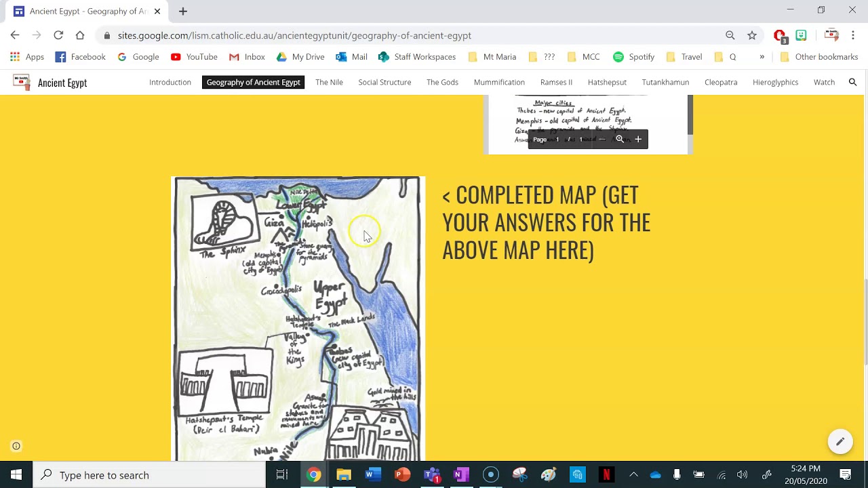Open the Apps bookmarks shortcut

click(27, 57)
